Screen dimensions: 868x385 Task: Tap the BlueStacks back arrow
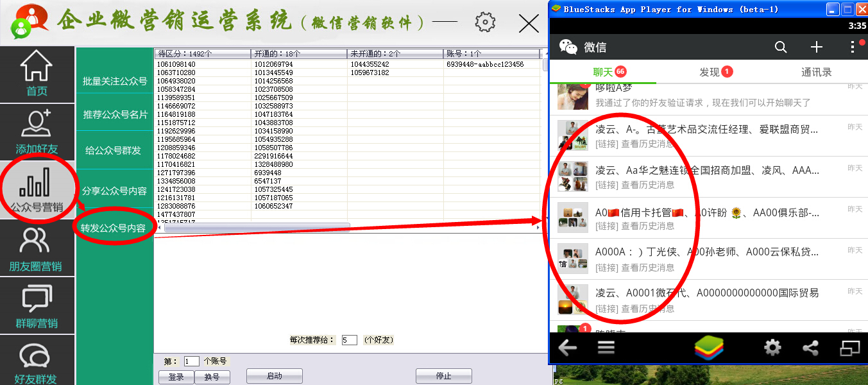pos(568,348)
